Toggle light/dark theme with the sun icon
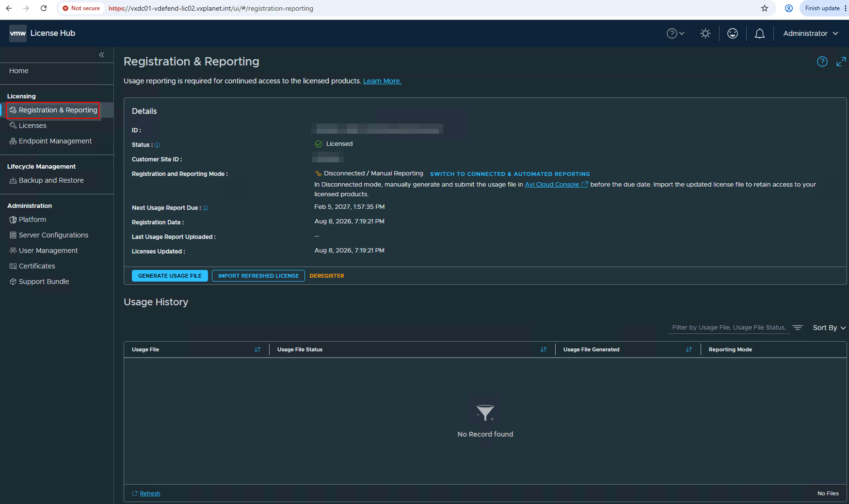 click(705, 33)
